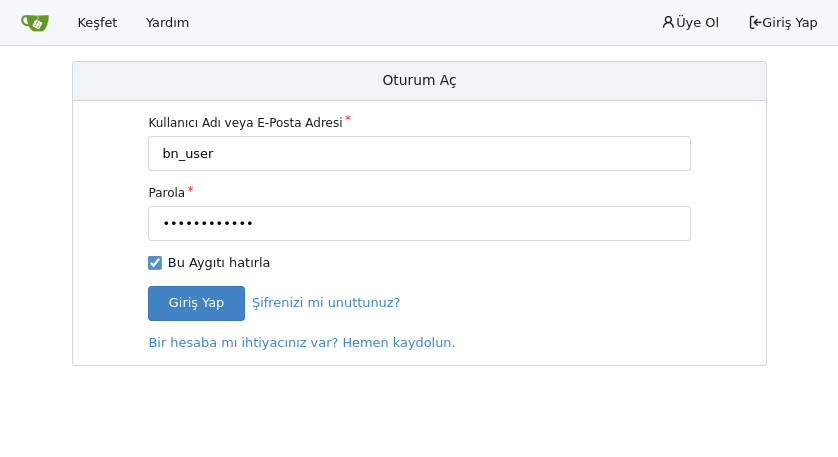838x457 pixels.
Task: Open the Gitea logo home icon
Action: tap(35, 22)
